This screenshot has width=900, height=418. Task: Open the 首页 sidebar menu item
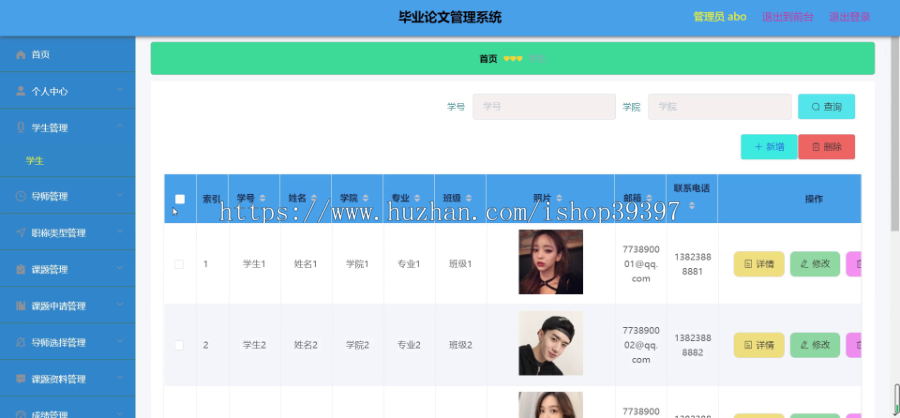(x=68, y=55)
